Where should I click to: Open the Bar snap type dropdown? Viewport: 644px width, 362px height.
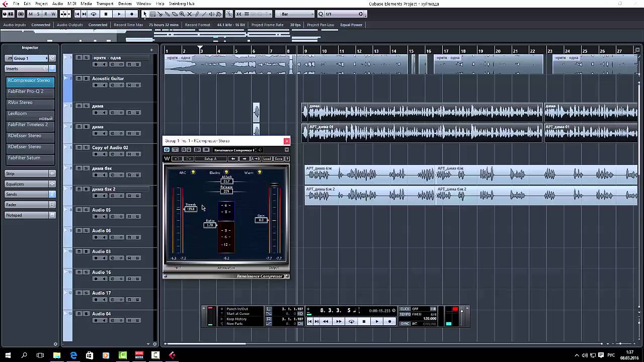295,14
